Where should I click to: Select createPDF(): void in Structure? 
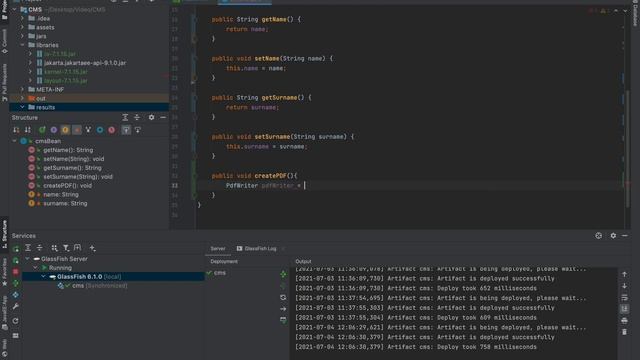click(67, 186)
